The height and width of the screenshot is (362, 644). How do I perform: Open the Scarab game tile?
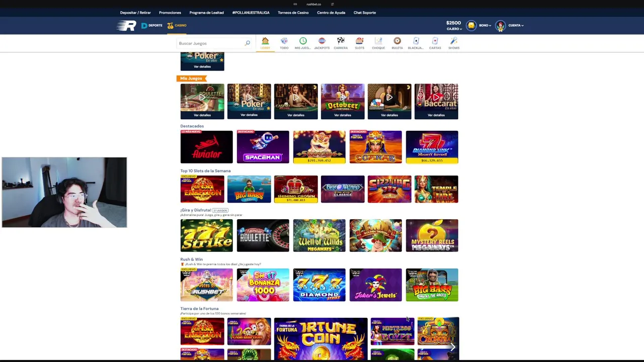[x=376, y=147]
